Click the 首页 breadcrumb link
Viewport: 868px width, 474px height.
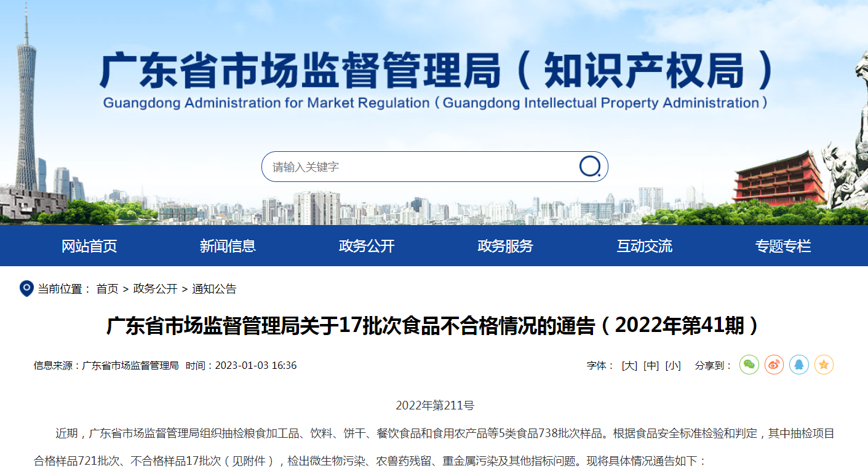107,289
